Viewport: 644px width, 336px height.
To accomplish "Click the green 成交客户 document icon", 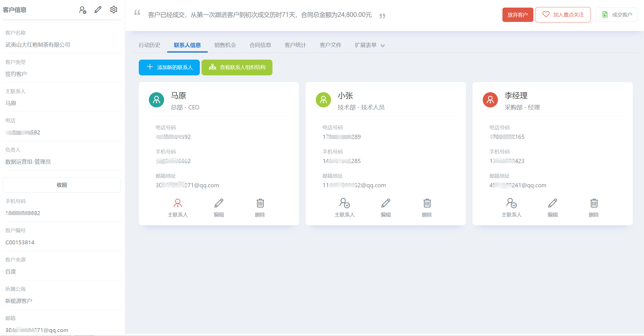I will click(605, 14).
